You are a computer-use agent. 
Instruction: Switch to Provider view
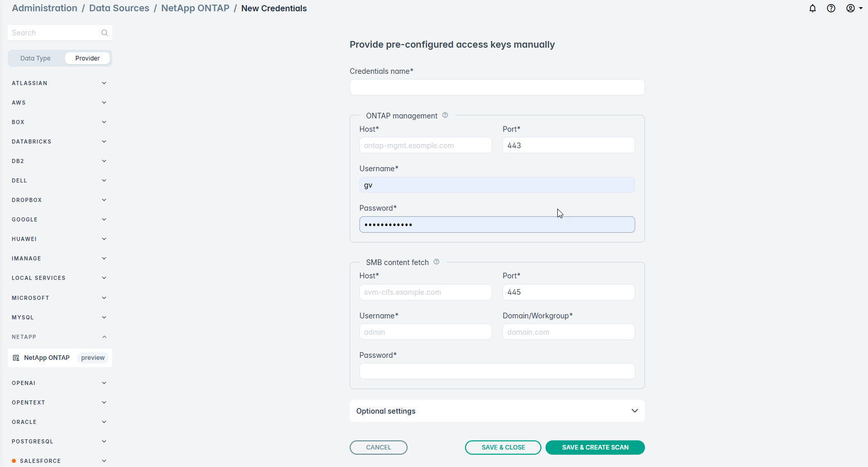[x=88, y=58]
